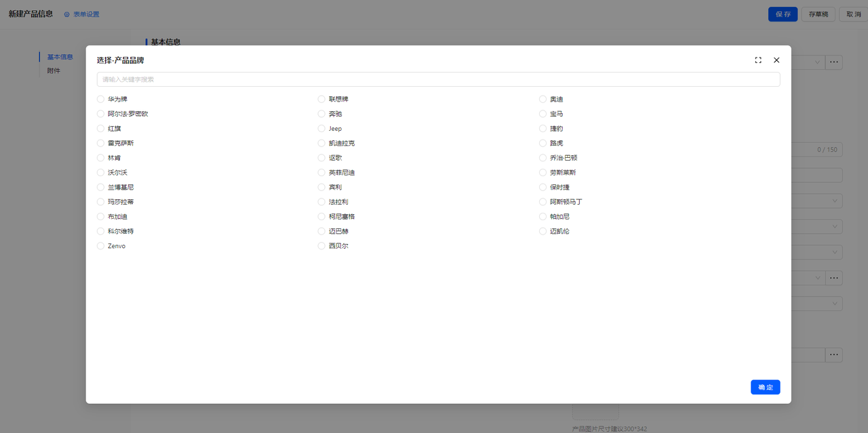Screen dimensions: 868x433
Task: Open 表单设置 link
Action: [86, 14]
